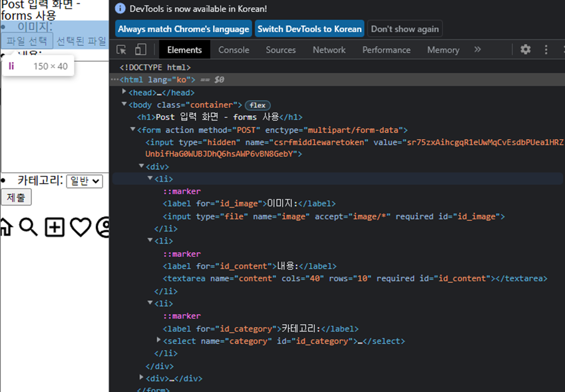The width and height of the screenshot is (565, 392).
Task: Collapse the li node containing id_category label
Action: [x=150, y=303]
